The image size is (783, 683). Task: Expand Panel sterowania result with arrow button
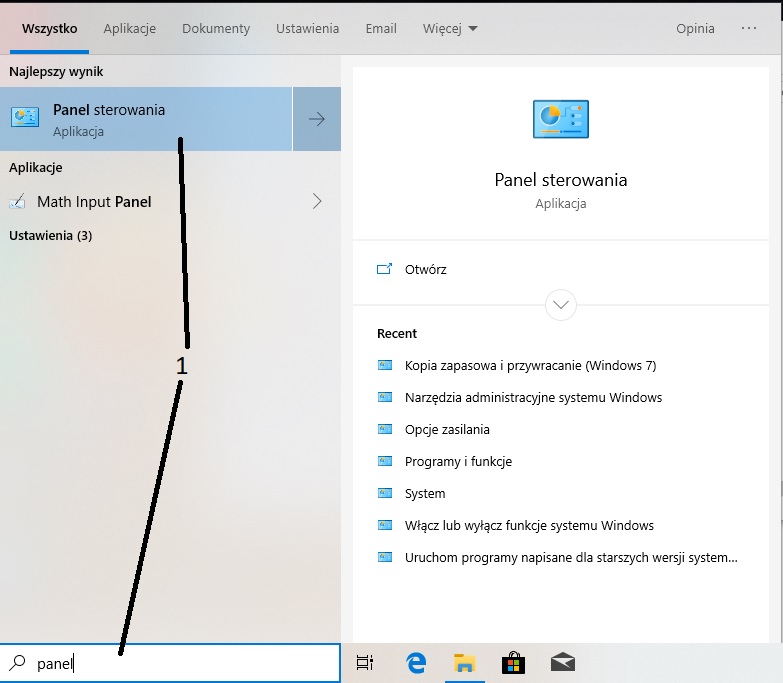click(317, 119)
